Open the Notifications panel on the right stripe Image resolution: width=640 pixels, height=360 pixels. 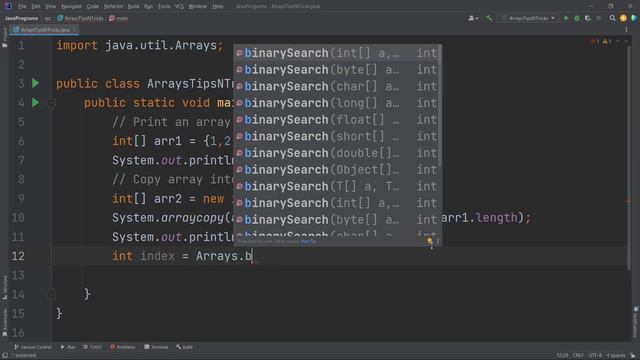point(636,322)
